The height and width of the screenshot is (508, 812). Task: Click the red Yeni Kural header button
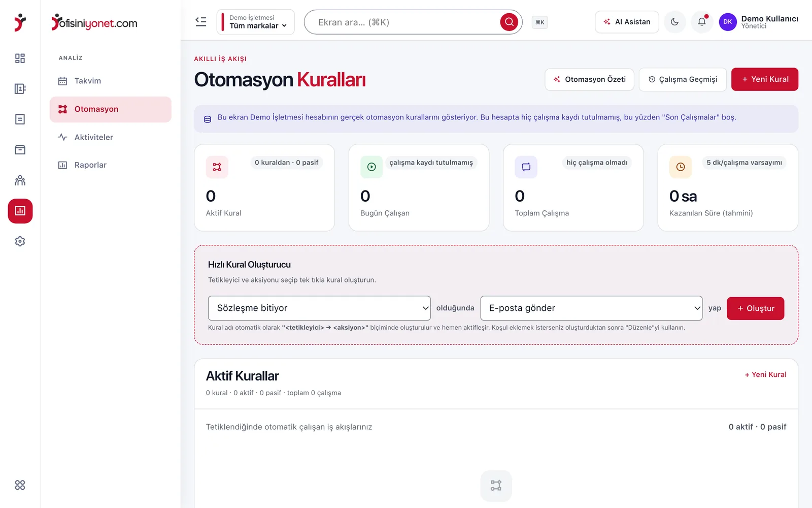point(765,79)
